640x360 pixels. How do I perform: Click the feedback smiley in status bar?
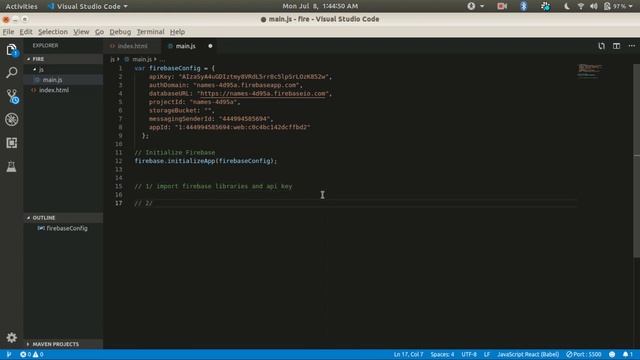point(612,354)
